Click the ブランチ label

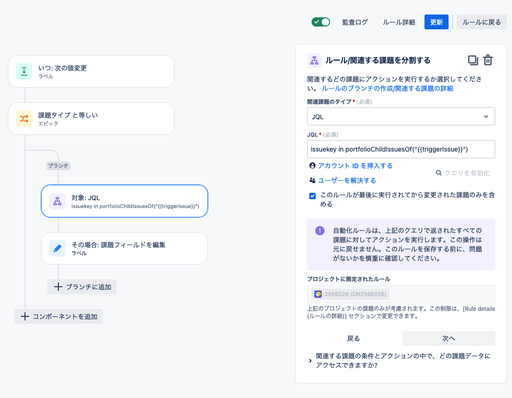pos(58,166)
